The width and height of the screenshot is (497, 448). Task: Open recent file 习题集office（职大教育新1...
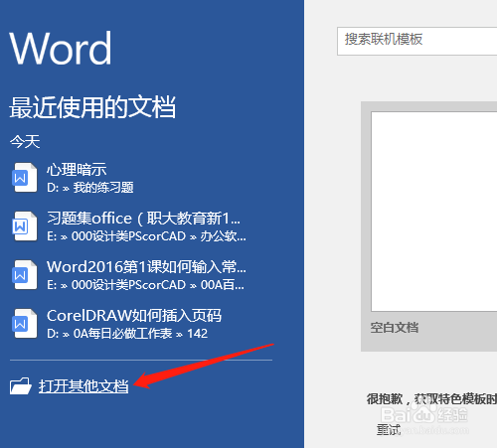(143, 219)
